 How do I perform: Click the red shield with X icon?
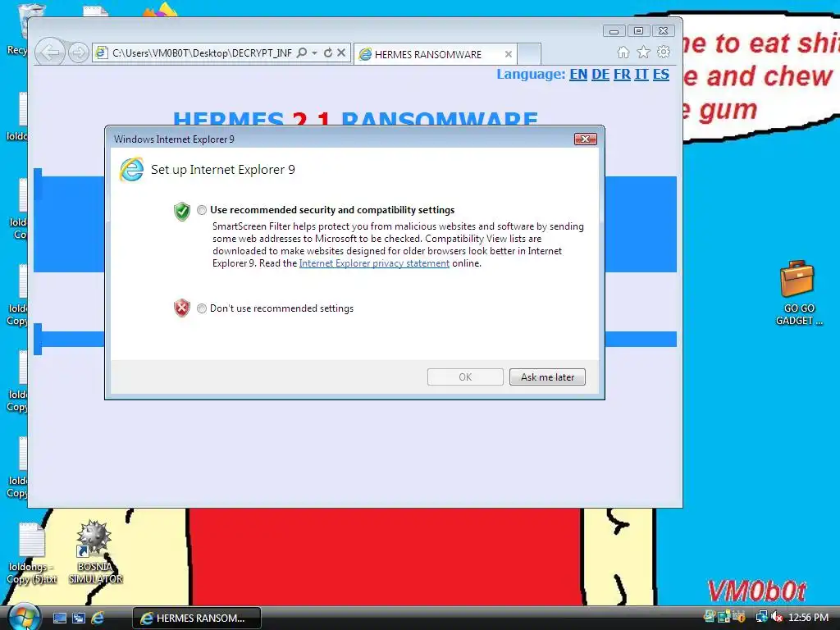click(182, 308)
